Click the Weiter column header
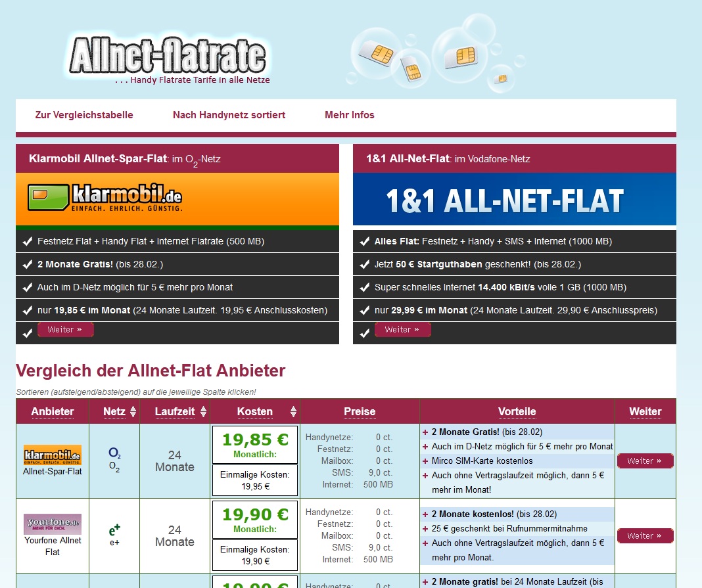 click(x=645, y=412)
